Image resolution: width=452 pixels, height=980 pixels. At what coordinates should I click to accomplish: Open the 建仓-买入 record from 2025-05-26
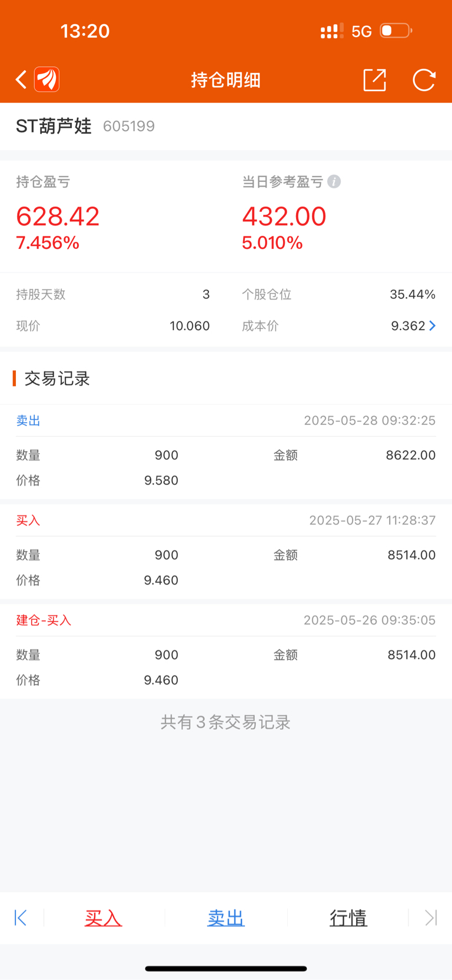(226, 652)
